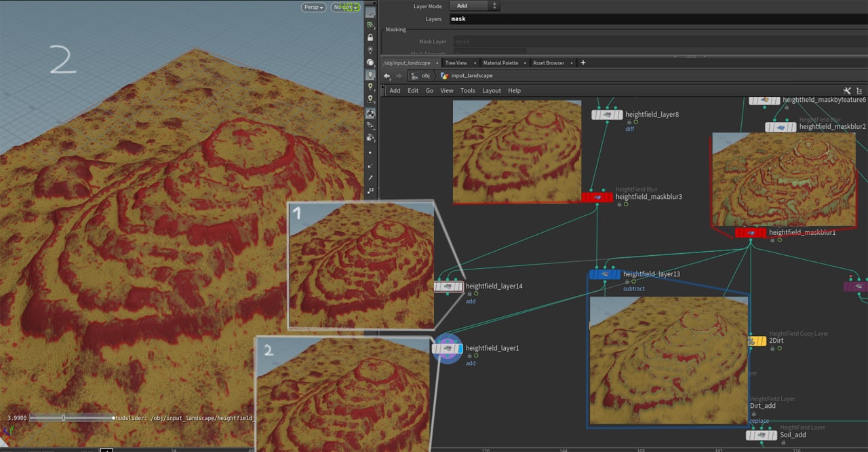This screenshot has width=868, height=452.
Task: Select the input_landscape path segment
Action: (x=467, y=76)
